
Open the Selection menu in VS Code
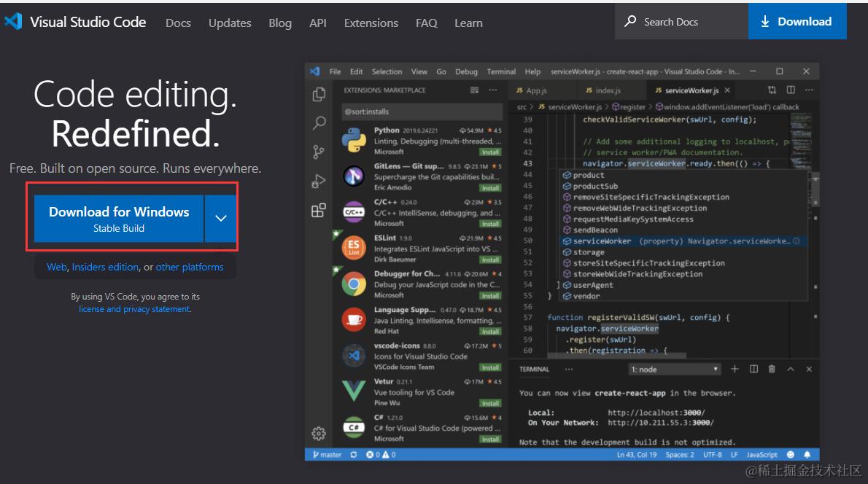click(387, 71)
